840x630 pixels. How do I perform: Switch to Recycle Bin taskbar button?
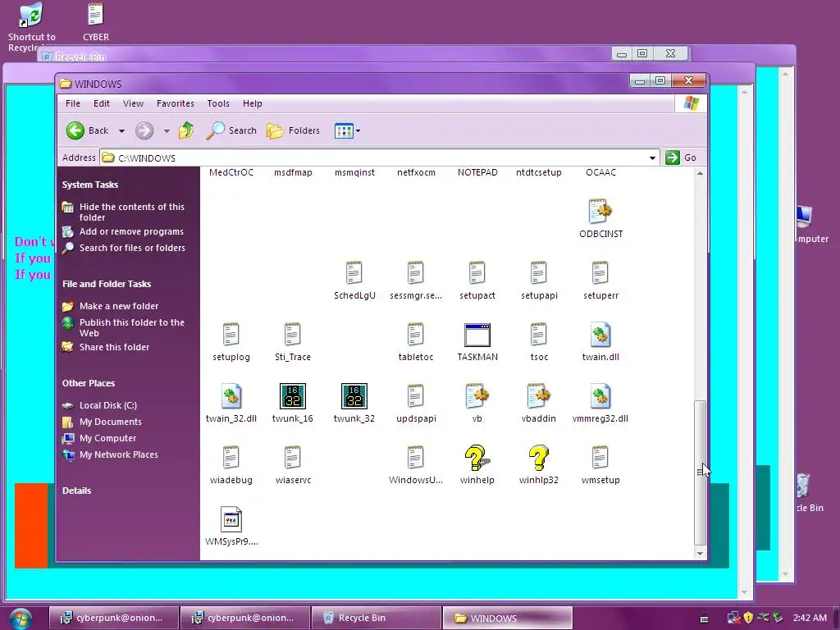click(376, 618)
